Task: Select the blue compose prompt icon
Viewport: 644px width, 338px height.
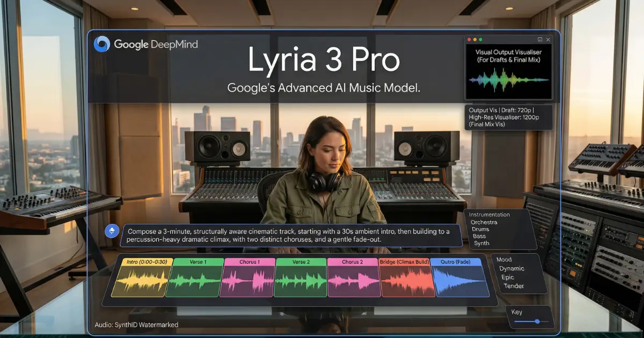Action: point(112,231)
